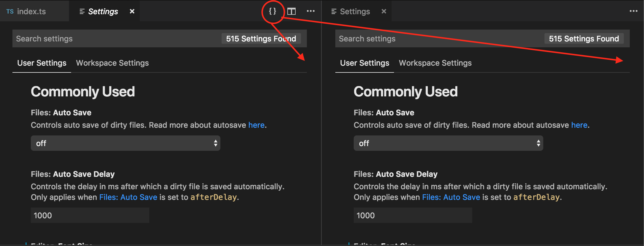Open Auto Save dropdown in left pane

click(x=126, y=143)
